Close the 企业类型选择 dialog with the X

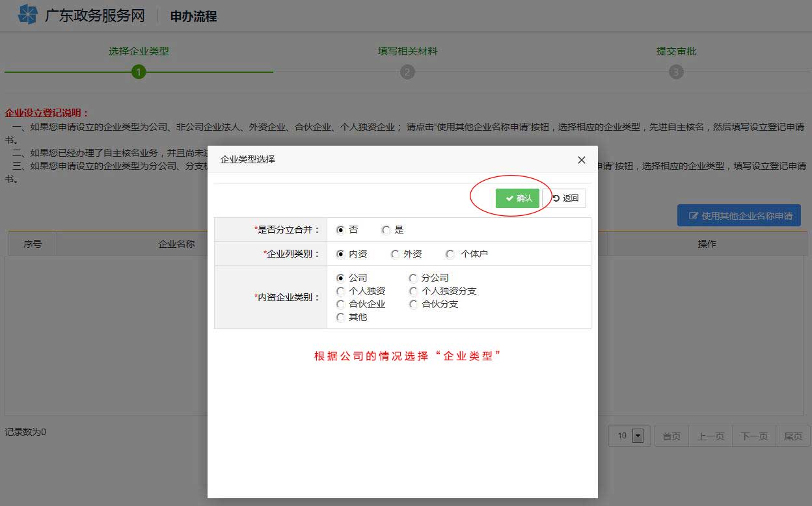[581, 160]
